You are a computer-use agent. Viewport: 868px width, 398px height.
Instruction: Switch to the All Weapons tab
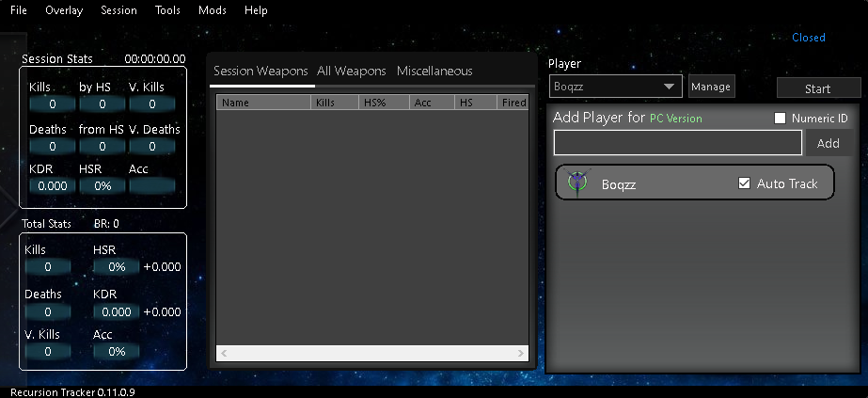[351, 72]
